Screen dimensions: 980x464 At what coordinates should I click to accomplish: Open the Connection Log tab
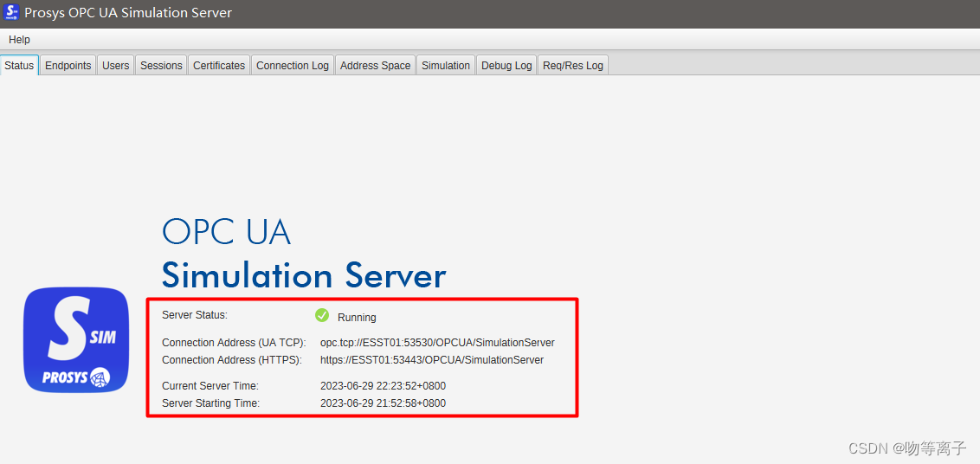pyautogui.click(x=293, y=65)
